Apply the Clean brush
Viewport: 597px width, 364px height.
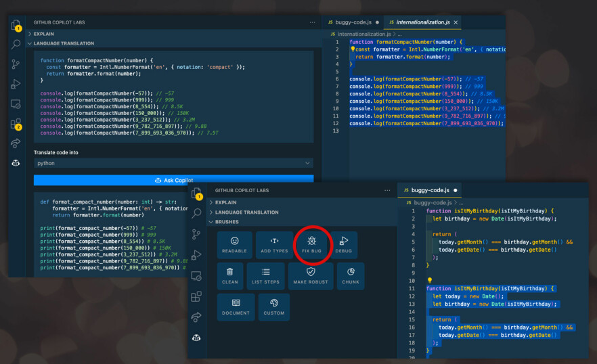coord(230,276)
